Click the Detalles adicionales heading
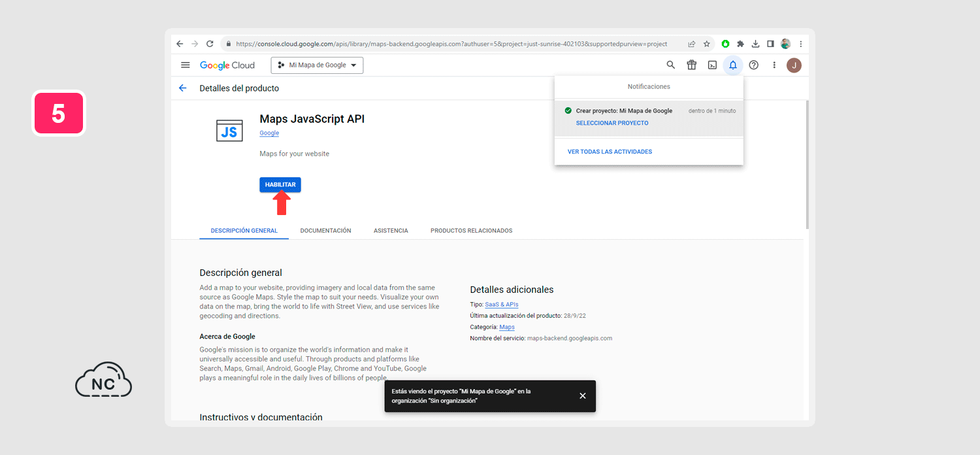 pos(512,290)
